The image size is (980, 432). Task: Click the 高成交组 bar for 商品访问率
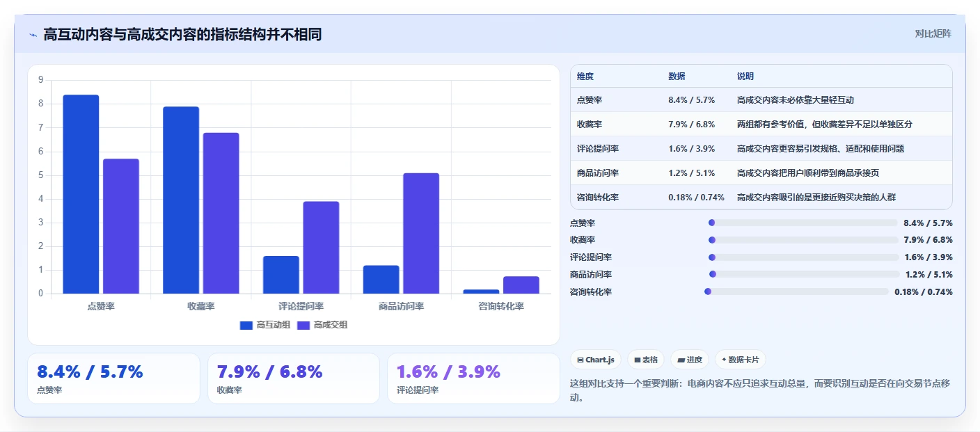[421, 233]
